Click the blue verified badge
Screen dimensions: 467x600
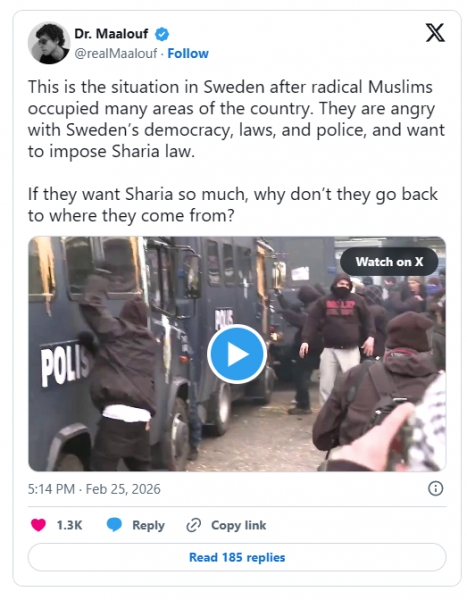(x=162, y=34)
